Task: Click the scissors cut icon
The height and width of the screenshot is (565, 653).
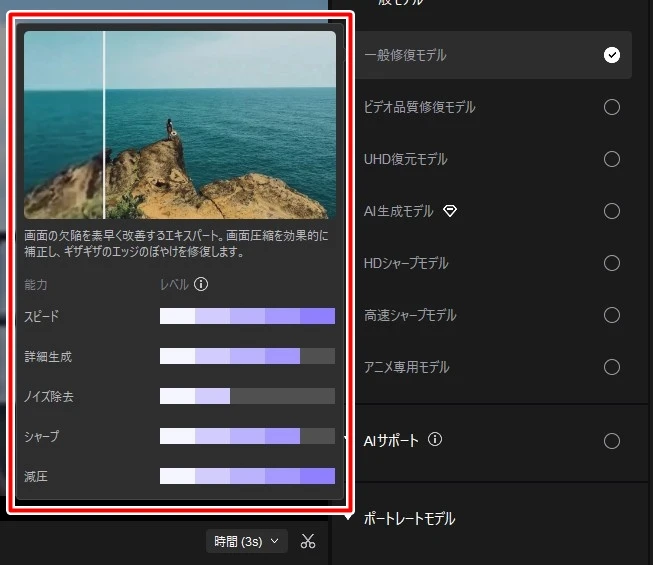Action: tap(308, 541)
